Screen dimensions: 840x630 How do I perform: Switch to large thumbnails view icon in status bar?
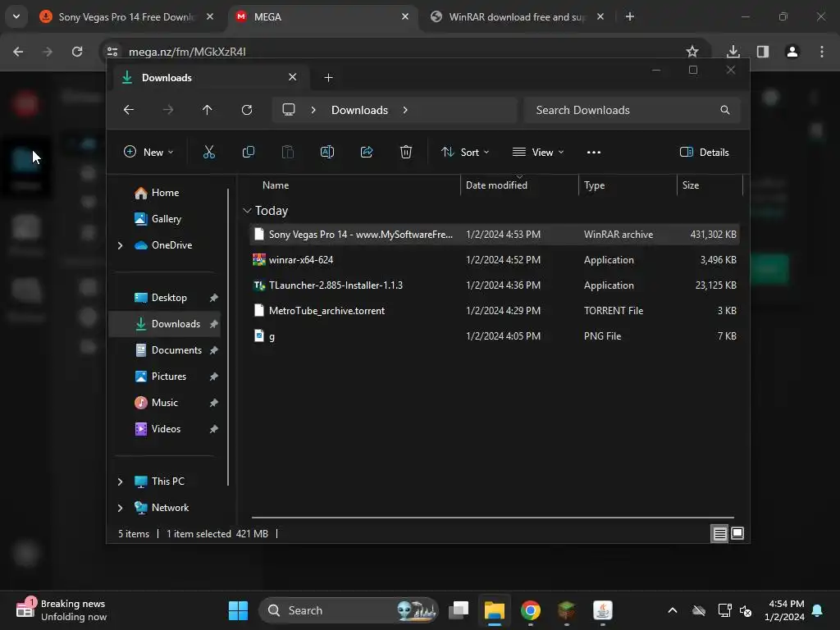(x=737, y=533)
